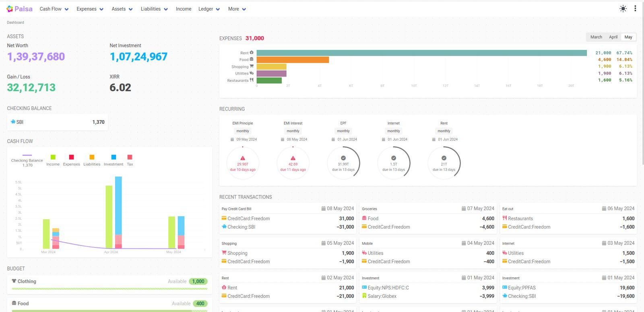Open the Income page
This screenshot has width=644, height=312.
pos(184,9)
